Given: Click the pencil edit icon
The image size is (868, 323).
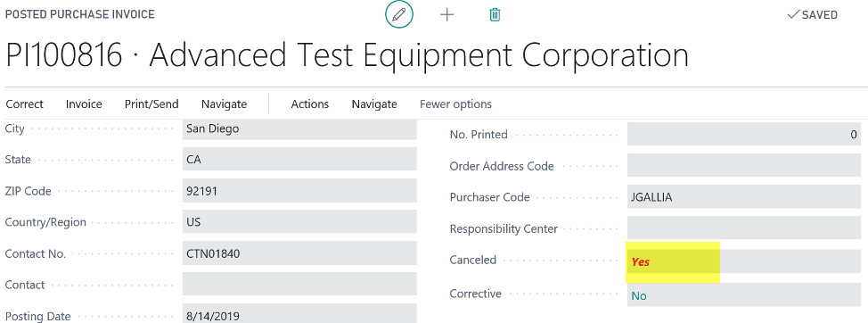Looking at the screenshot, I should 398,14.
